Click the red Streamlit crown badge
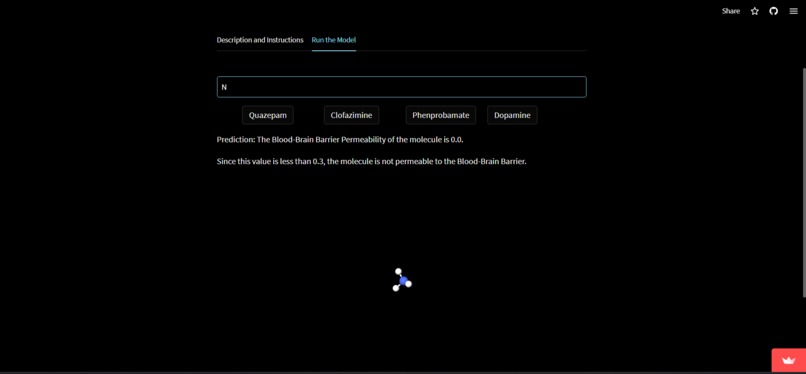Viewport: 806px width, 374px height. coord(789,360)
